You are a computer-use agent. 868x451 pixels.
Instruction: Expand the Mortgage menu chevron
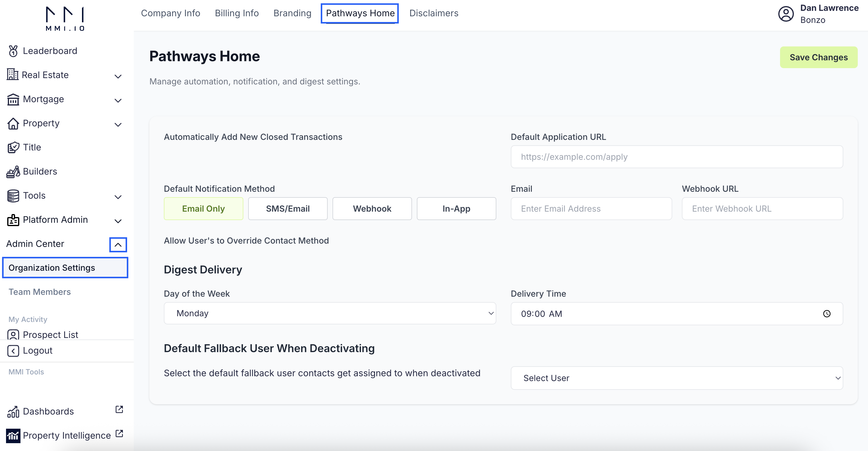tap(118, 100)
